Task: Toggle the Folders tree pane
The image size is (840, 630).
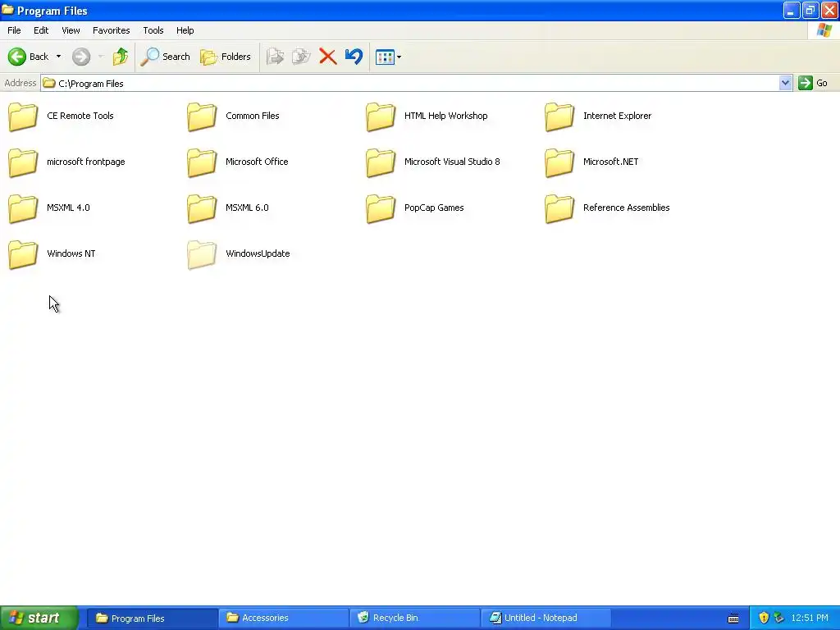Action: [225, 57]
